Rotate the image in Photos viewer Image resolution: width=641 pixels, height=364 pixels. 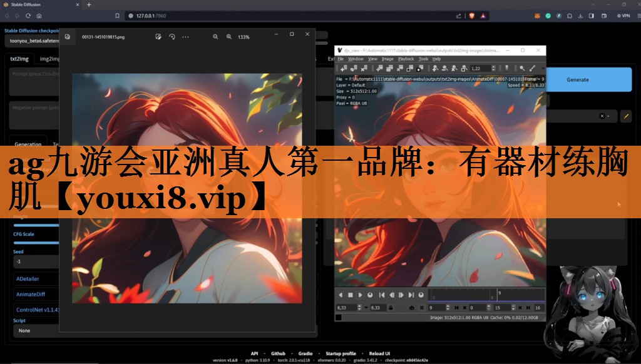point(172,37)
